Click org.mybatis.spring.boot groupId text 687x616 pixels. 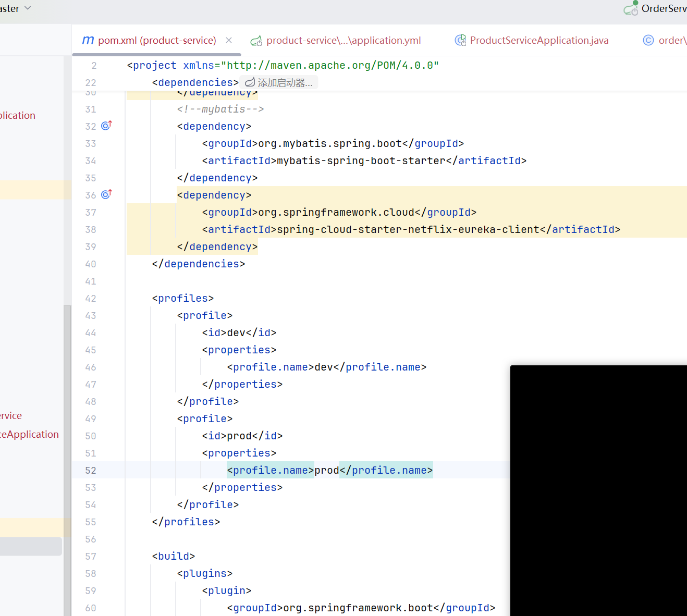point(330,143)
